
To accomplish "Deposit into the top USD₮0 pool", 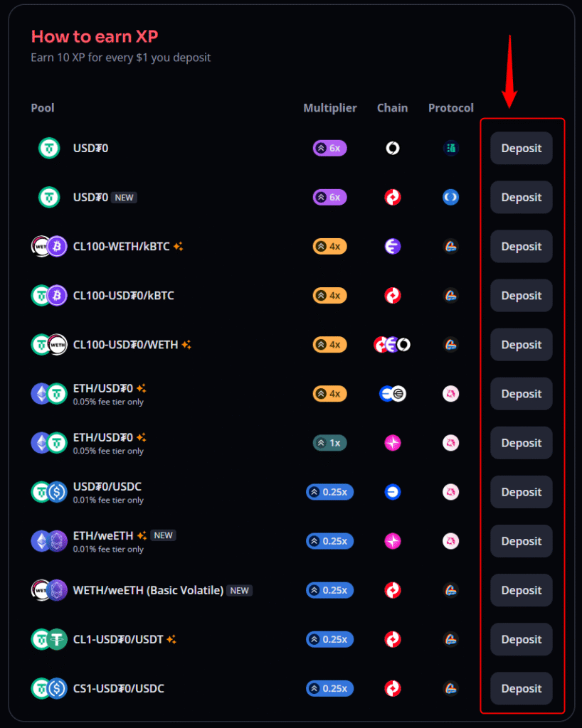I will (521, 148).
